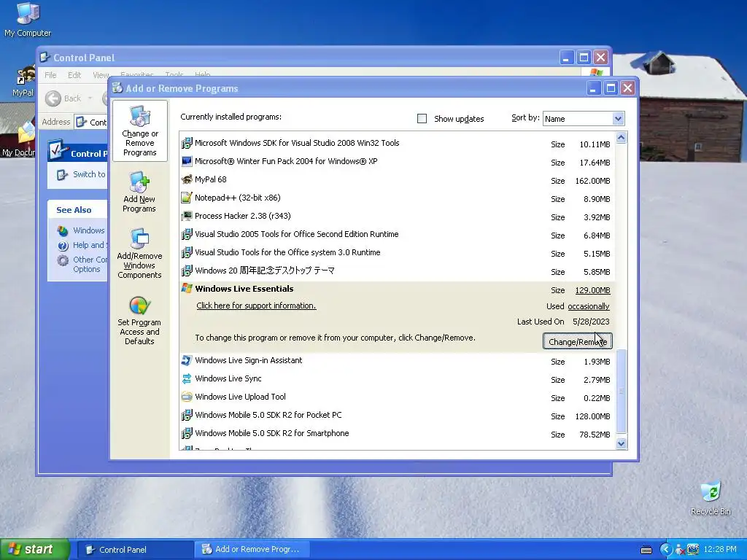Click the program list scrollbar thumb
Image resolution: width=747 pixels, height=560 pixels.
pyautogui.click(x=622, y=391)
